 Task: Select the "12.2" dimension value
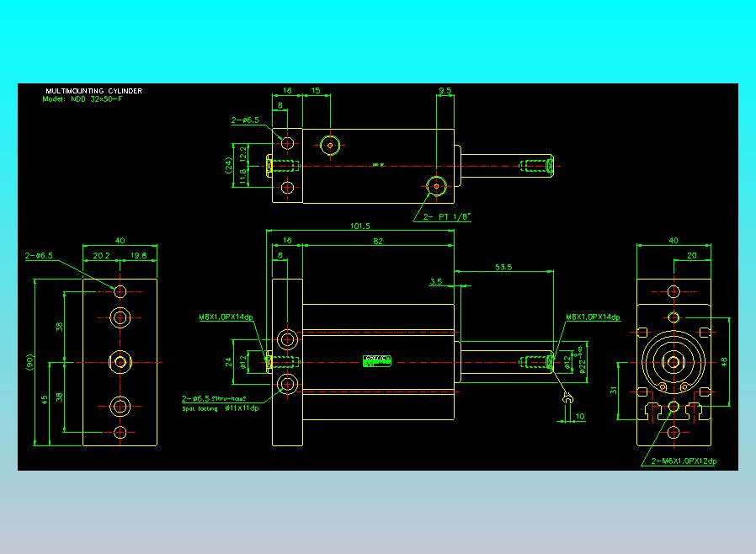243,153
